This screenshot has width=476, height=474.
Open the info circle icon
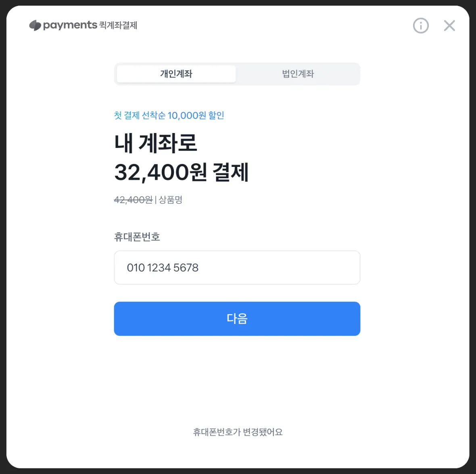click(421, 25)
